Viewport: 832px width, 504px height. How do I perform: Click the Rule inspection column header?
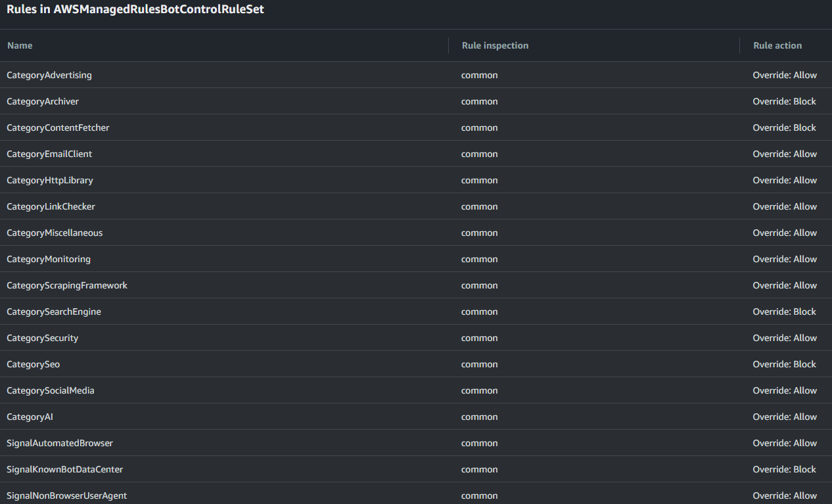coord(495,45)
